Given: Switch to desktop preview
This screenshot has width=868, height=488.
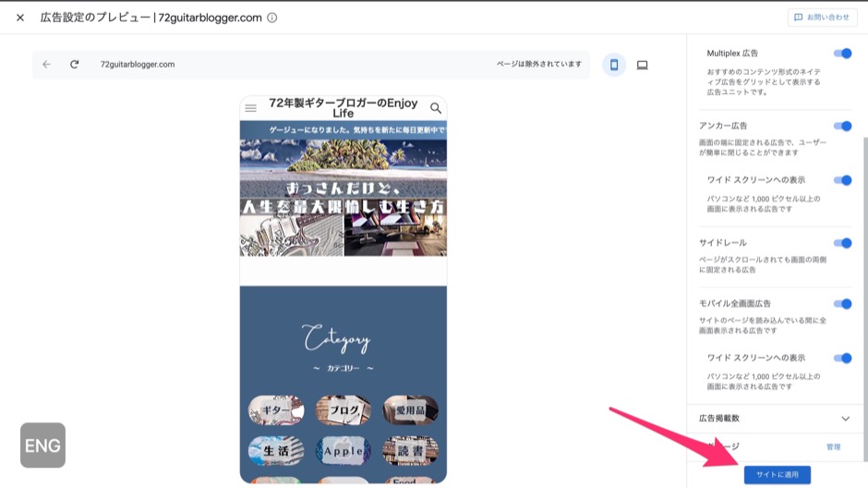Looking at the screenshot, I should coord(642,65).
